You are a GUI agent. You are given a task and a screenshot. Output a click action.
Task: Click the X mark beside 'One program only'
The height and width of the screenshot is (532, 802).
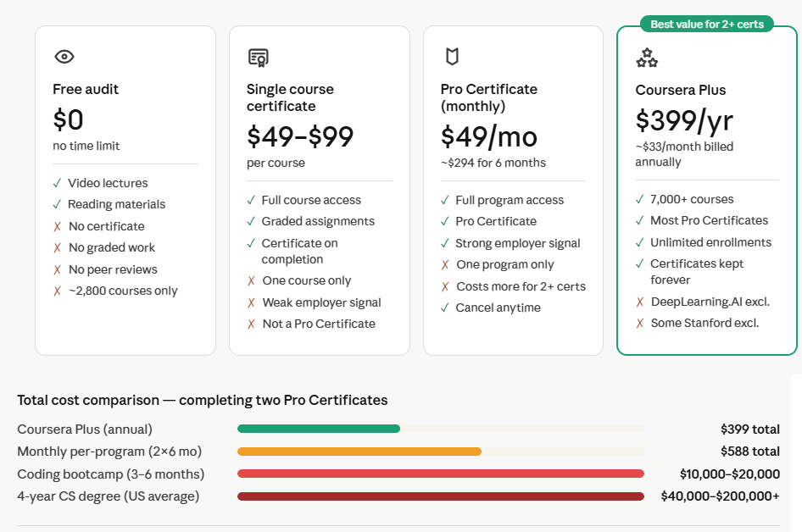[445, 264]
